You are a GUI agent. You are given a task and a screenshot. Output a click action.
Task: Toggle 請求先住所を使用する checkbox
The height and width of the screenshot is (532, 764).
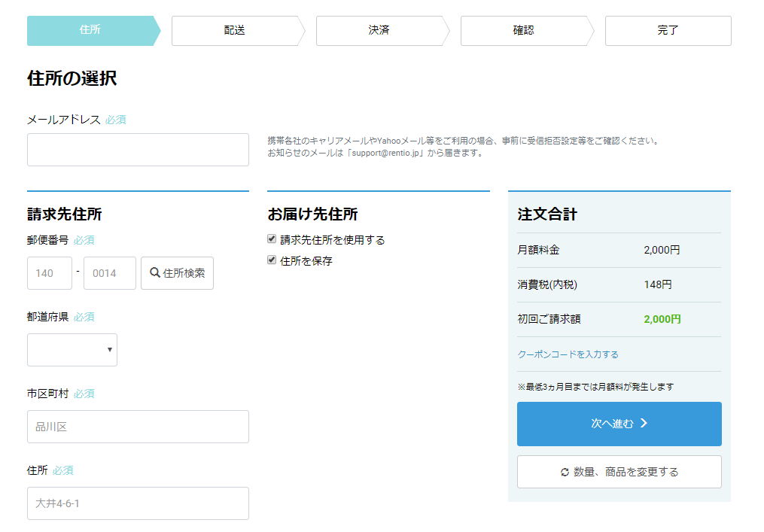click(x=272, y=239)
